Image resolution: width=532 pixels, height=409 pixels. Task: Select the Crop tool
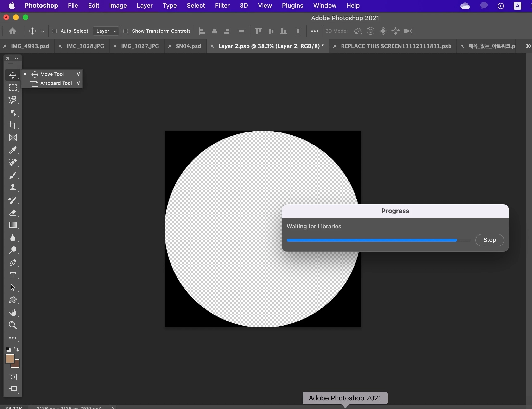point(13,125)
